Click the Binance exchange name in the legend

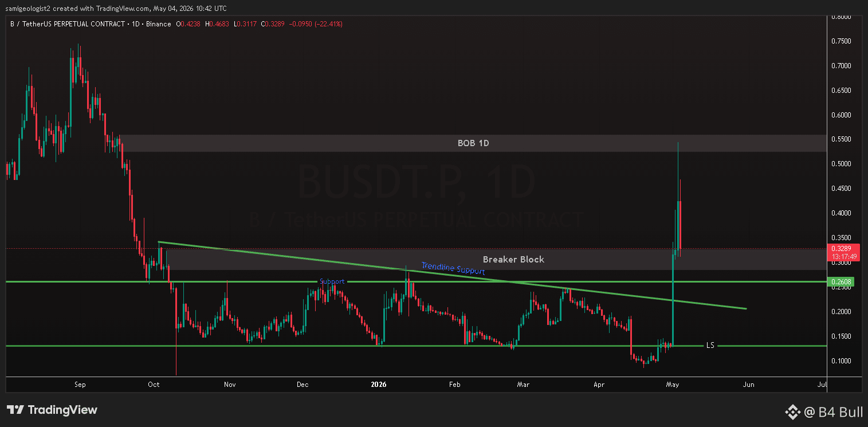[x=158, y=24]
